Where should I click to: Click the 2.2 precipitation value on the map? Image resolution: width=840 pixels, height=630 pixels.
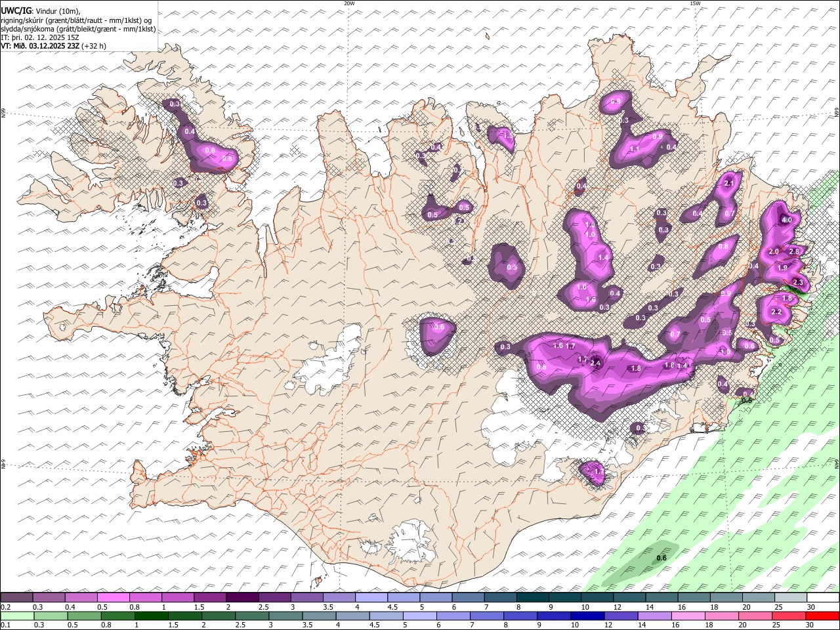click(x=776, y=312)
